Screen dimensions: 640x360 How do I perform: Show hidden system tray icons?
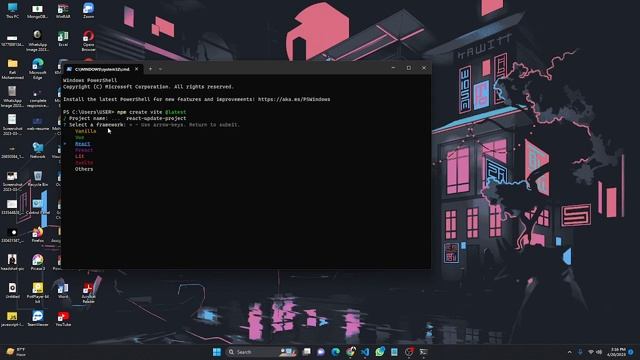click(569, 352)
